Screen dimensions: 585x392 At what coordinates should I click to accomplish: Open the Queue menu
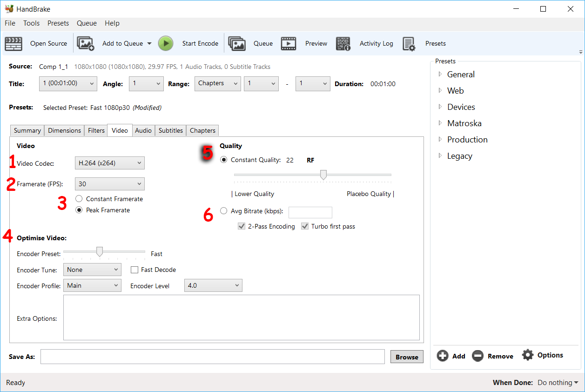coord(87,23)
